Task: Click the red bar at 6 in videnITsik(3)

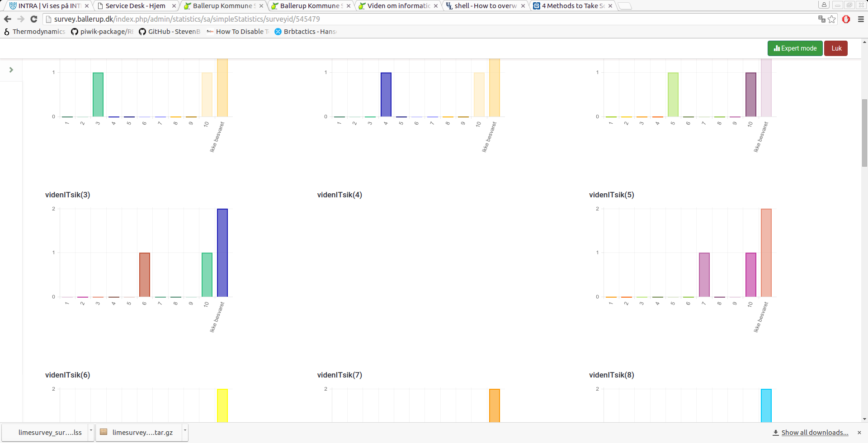Action: [x=145, y=275]
